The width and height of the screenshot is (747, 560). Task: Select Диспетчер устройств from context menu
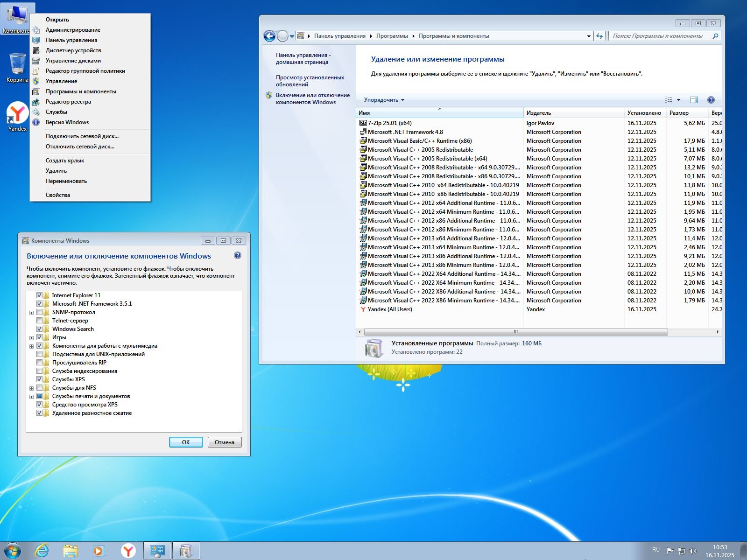tap(73, 50)
